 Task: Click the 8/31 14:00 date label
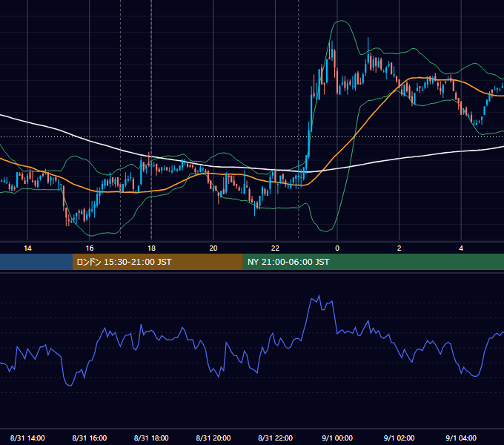pyautogui.click(x=27, y=438)
